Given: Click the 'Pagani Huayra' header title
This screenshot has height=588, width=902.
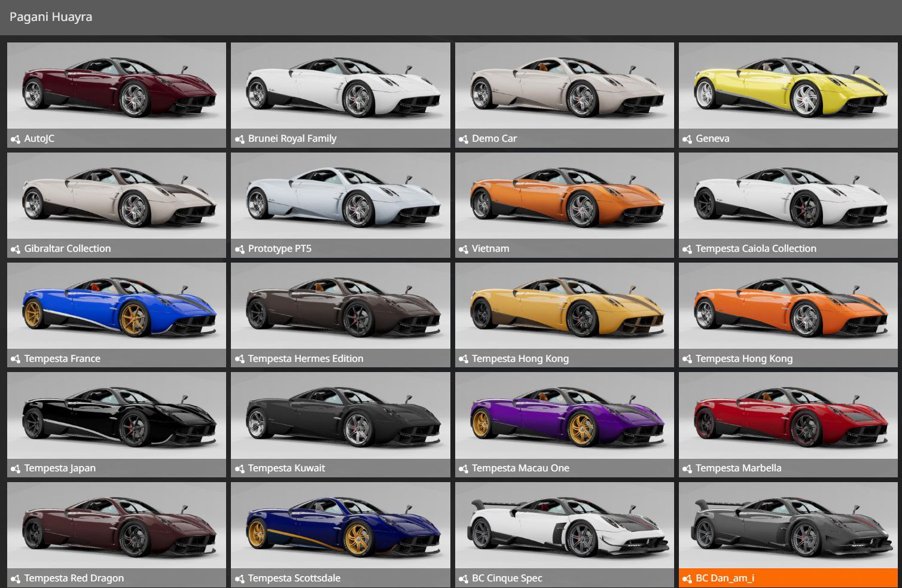Looking at the screenshot, I should [x=51, y=17].
